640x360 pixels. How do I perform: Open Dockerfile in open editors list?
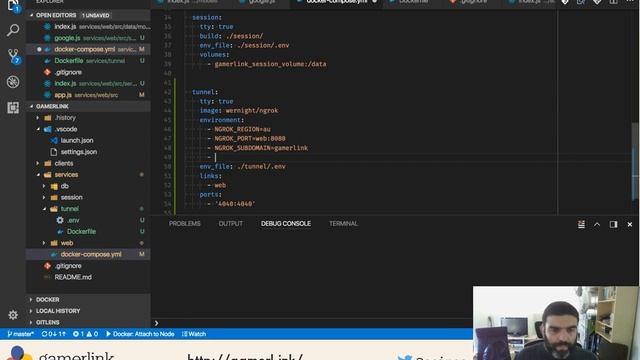tap(88, 61)
